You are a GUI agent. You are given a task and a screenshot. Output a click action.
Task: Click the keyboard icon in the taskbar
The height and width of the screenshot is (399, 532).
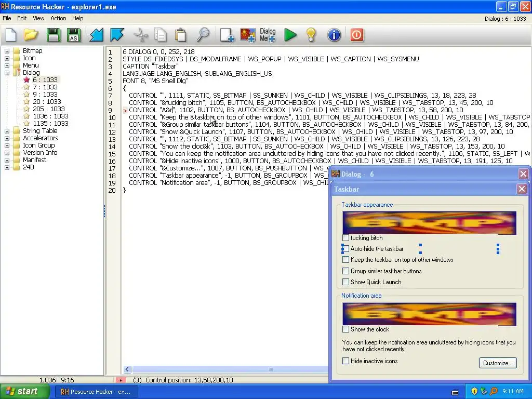455,392
